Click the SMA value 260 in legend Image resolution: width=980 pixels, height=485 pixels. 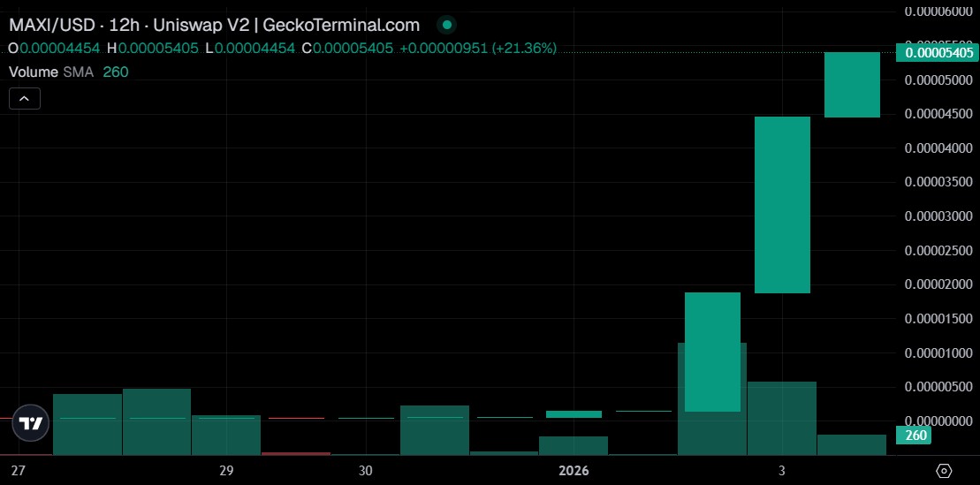[116, 72]
